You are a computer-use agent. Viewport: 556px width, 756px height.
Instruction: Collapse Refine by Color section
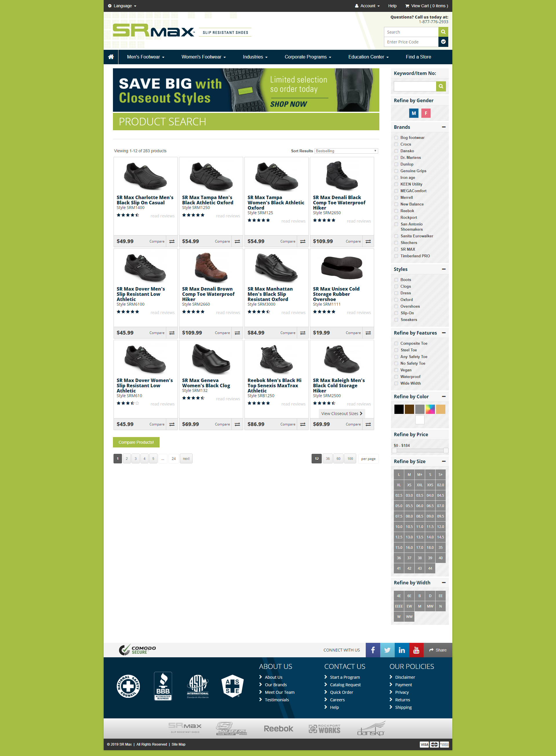pos(444,397)
